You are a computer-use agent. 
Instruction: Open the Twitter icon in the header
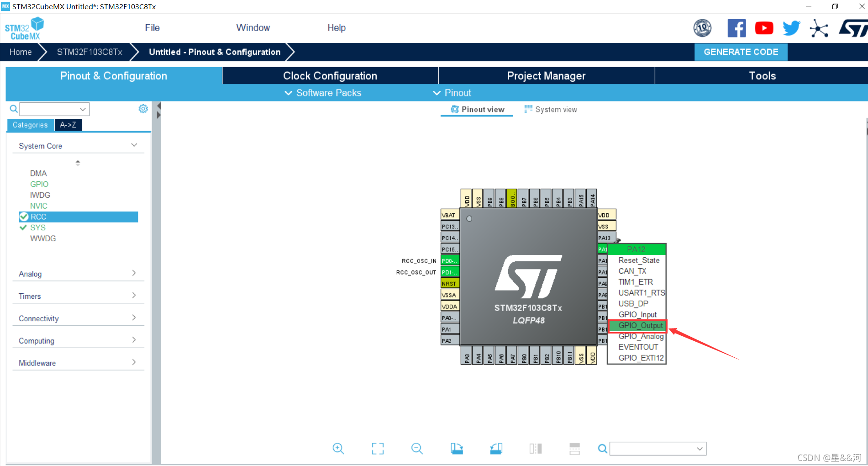coord(791,28)
